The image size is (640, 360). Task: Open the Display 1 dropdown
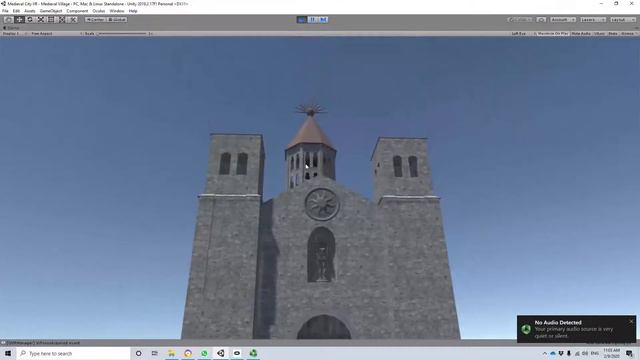coord(14,33)
